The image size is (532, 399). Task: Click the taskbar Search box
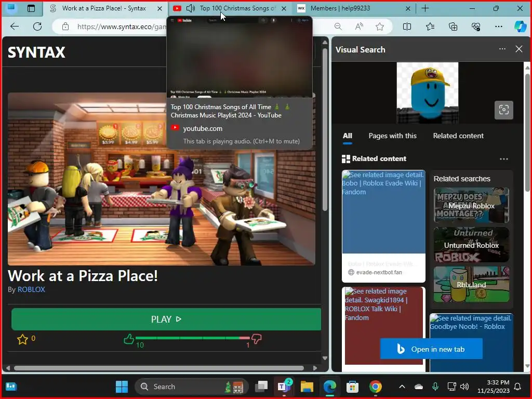pyautogui.click(x=192, y=387)
